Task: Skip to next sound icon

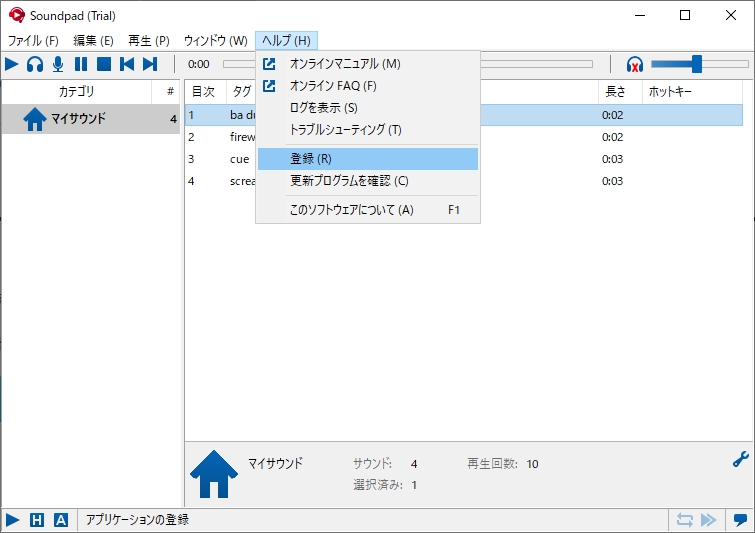Action: [x=150, y=64]
